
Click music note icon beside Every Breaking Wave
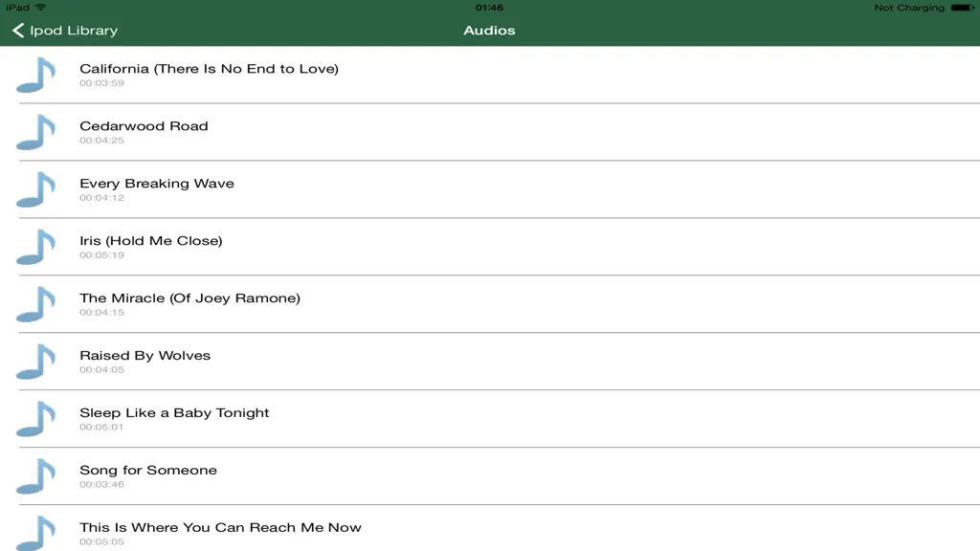(x=35, y=190)
